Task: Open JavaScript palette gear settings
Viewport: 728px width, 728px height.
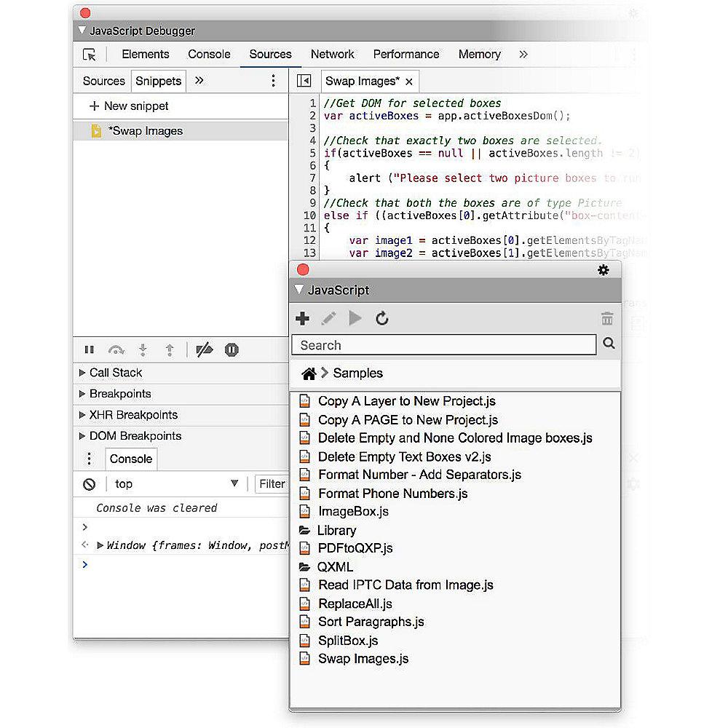Action: pyautogui.click(x=604, y=271)
